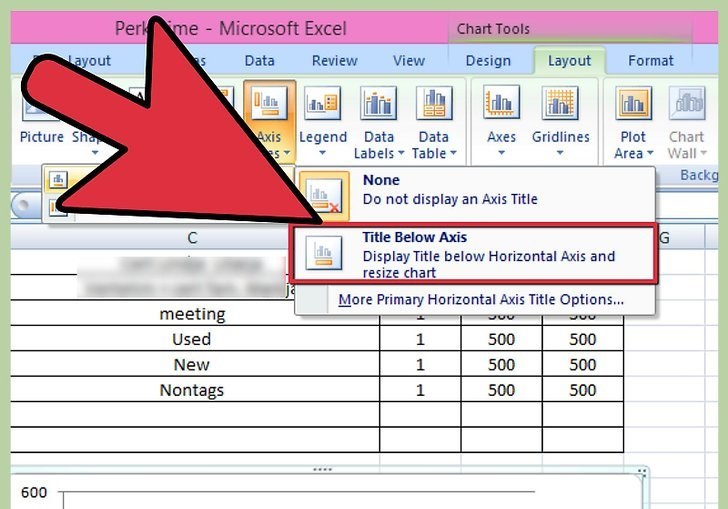
Task: Open the View ribbon tab
Action: point(409,61)
